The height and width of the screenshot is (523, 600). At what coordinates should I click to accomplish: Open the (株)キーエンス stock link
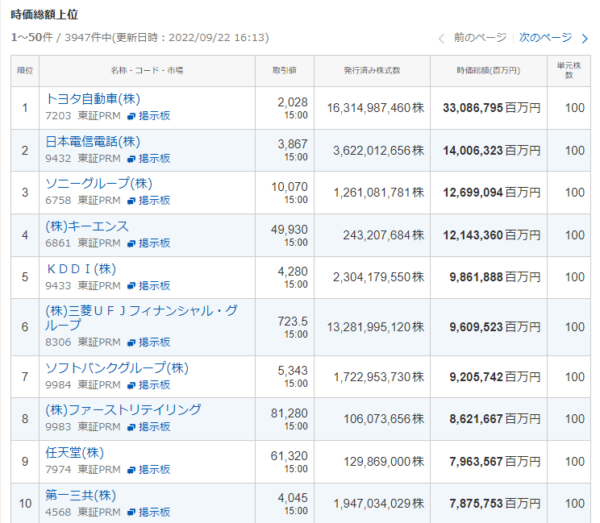(x=87, y=226)
